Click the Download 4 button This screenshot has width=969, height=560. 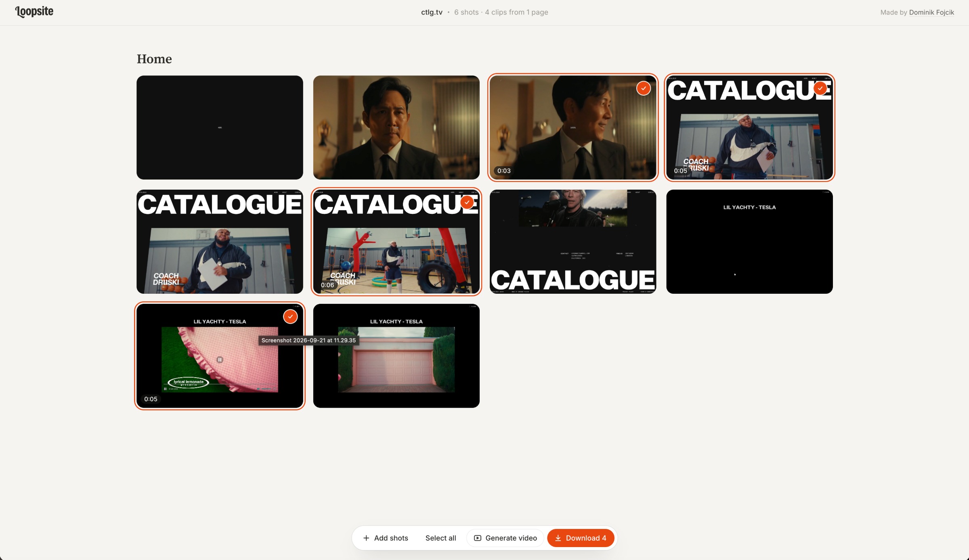tap(581, 538)
